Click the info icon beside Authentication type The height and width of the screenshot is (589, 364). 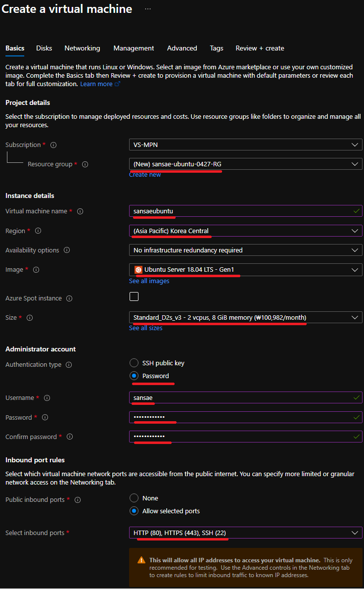tap(69, 365)
